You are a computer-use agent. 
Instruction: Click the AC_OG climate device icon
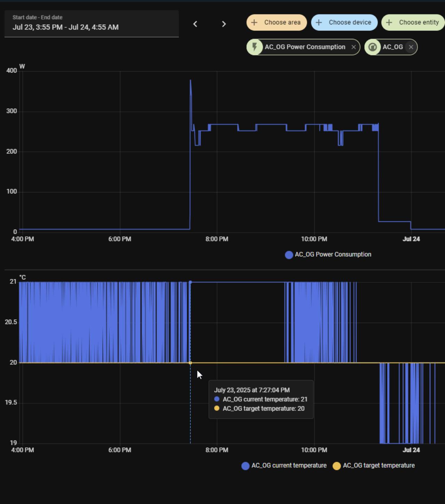point(373,47)
